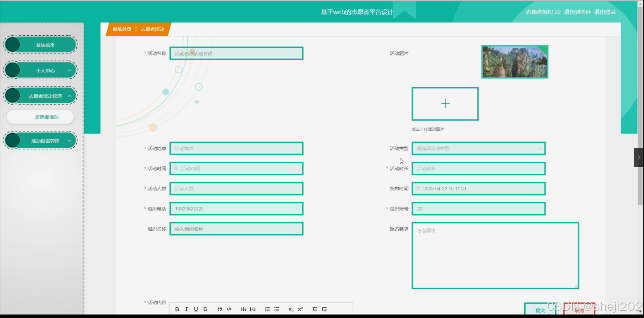This screenshot has height=318, width=644.
Task: Select 志愿者活动 submenu item
Action: coord(40,117)
